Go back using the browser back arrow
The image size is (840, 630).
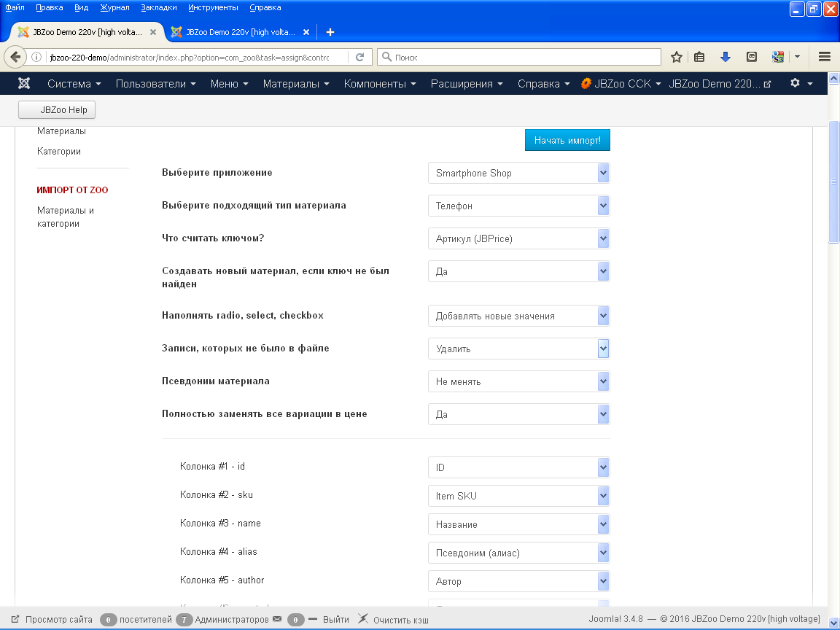tap(15, 57)
